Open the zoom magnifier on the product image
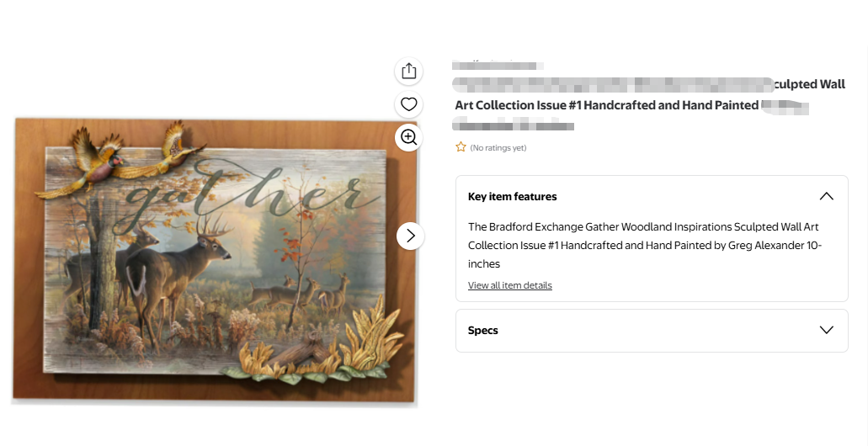The width and height of the screenshot is (868, 446). click(x=408, y=137)
